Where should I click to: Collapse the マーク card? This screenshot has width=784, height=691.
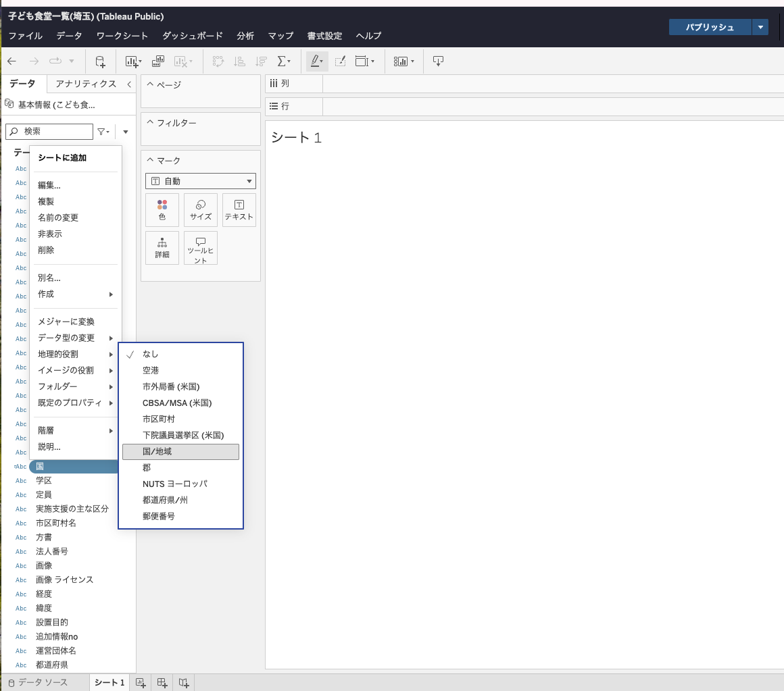coord(150,160)
